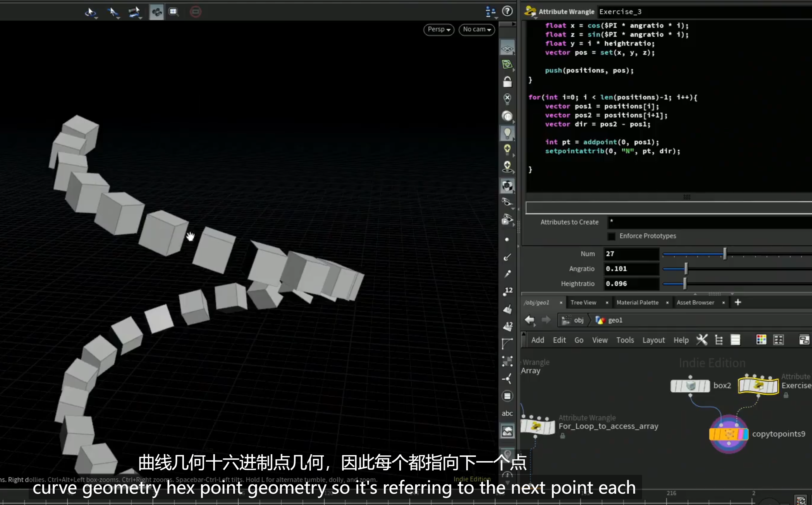The image size is (812, 505).
Task: Click the obj path segment
Action: coord(573,320)
